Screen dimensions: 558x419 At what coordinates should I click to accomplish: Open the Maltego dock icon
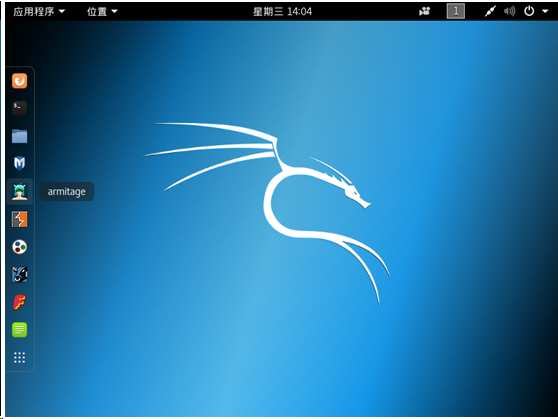tap(20, 274)
